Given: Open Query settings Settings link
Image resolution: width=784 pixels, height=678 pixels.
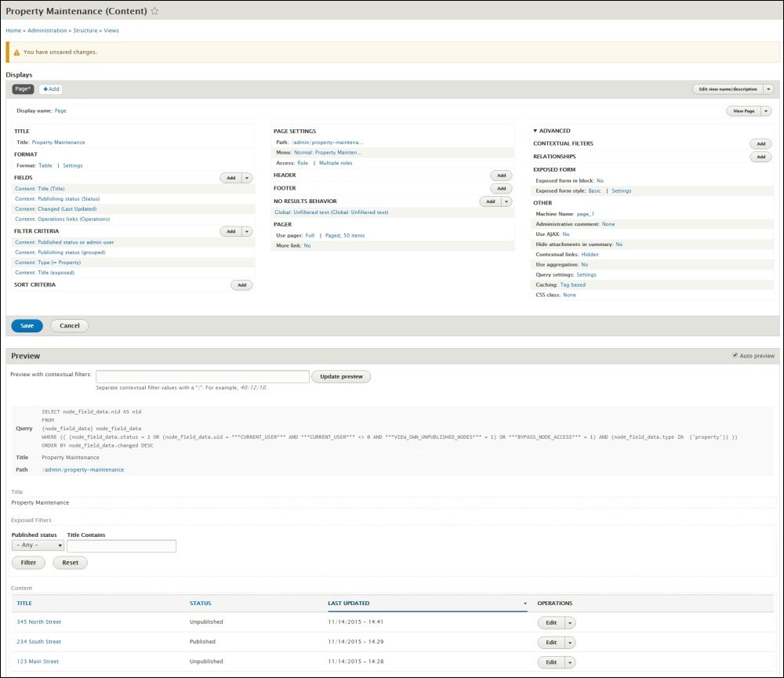Looking at the screenshot, I should [x=586, y=275].
